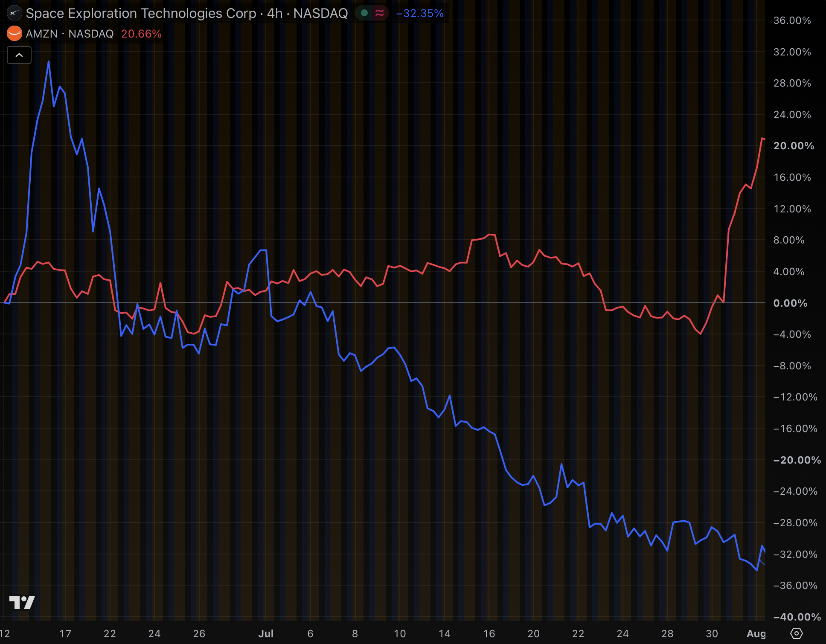The width and height of the screenshot is (826, 644).
Task: Click the 8.00% price axis label
Action: pyautogui.click(x=789, y=240)
